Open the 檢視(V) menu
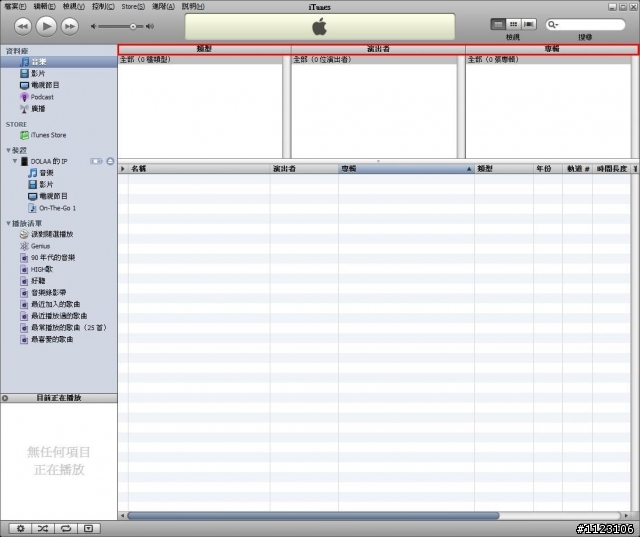The width and height of the screenshot is (640, 537). pos(73,7)
